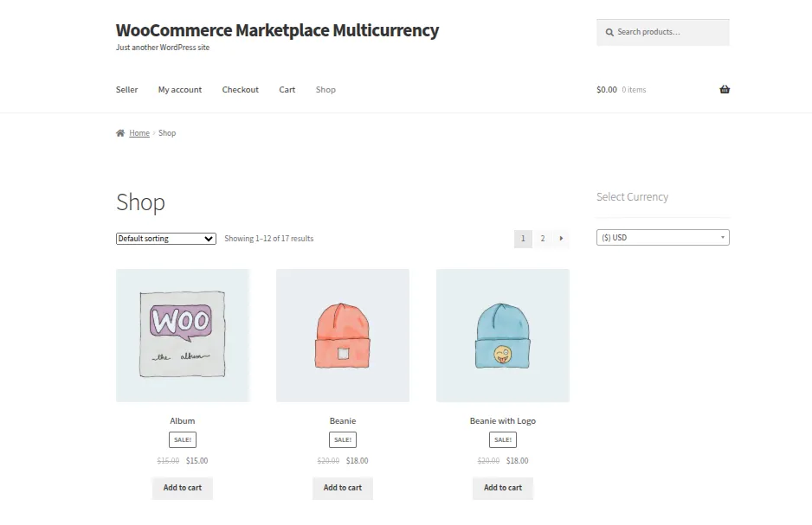Click the home icon in the breadcrumb
Image resolution: width=812 pixels, height=525 pixels.
pyautogui.click(x=119, y=132)
